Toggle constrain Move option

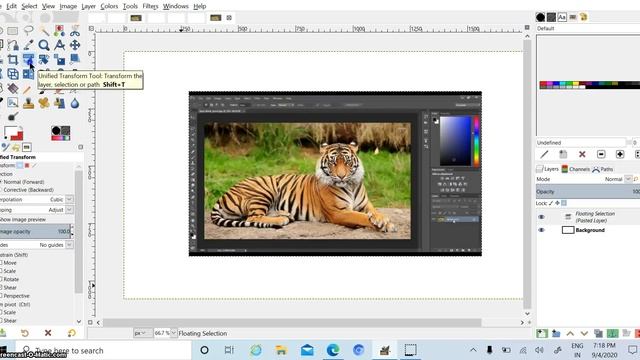9,263
